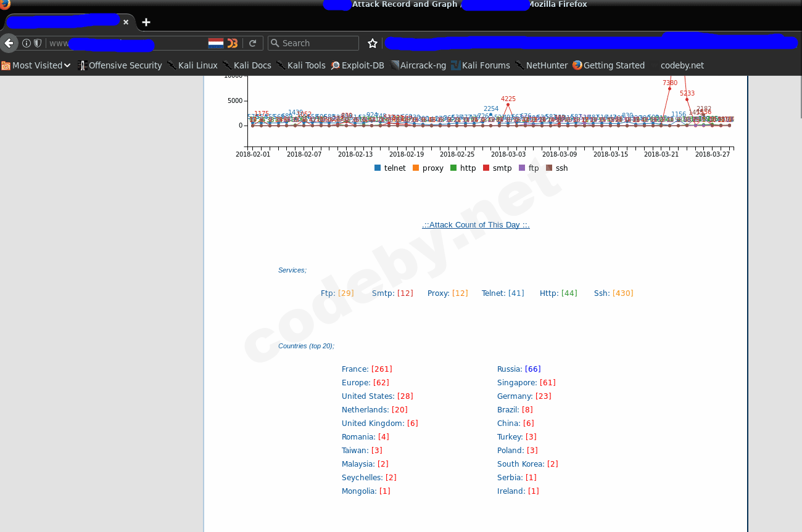Screen dimensions: 802x532
Task: Open a new tab with the plus button
Action: (x=146, y=22)
